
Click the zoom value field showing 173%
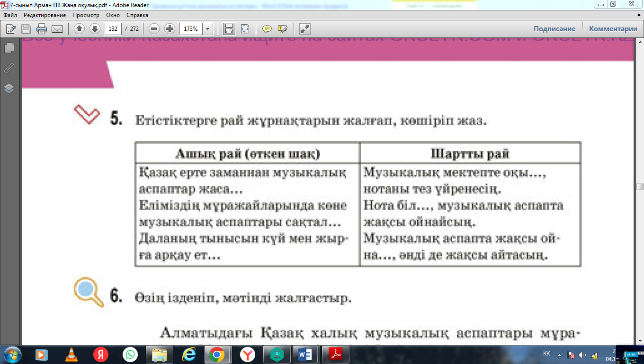coord(191,29)
